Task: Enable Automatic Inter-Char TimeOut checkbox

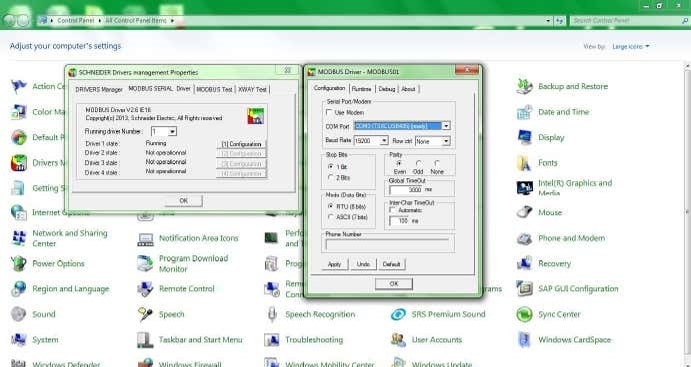Action: (393, 211)
